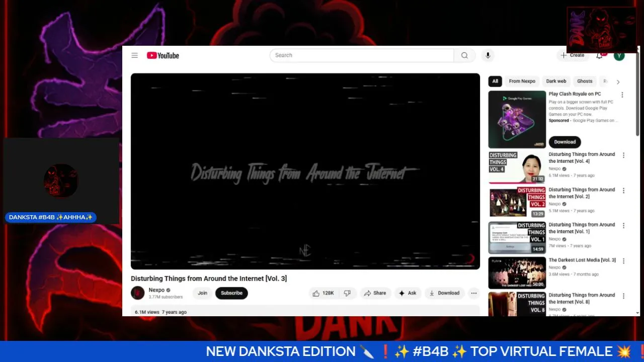Click the video player area
The image size is (644, 362).
click(x=305, y=171)
